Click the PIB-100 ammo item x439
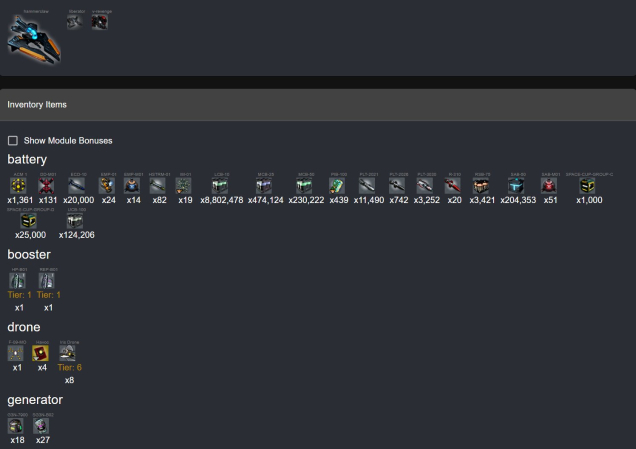This screenshot has width=636, height=449. point(338,185)
